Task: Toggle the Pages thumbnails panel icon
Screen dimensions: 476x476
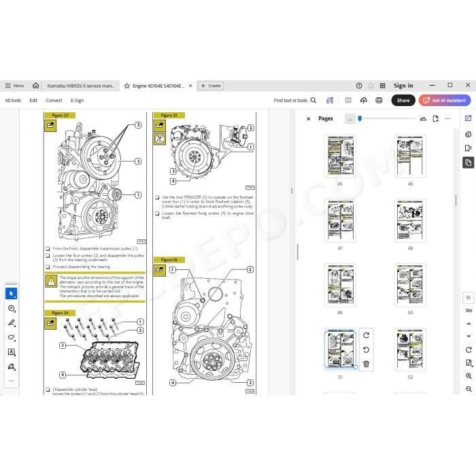Action: point(468,163)
